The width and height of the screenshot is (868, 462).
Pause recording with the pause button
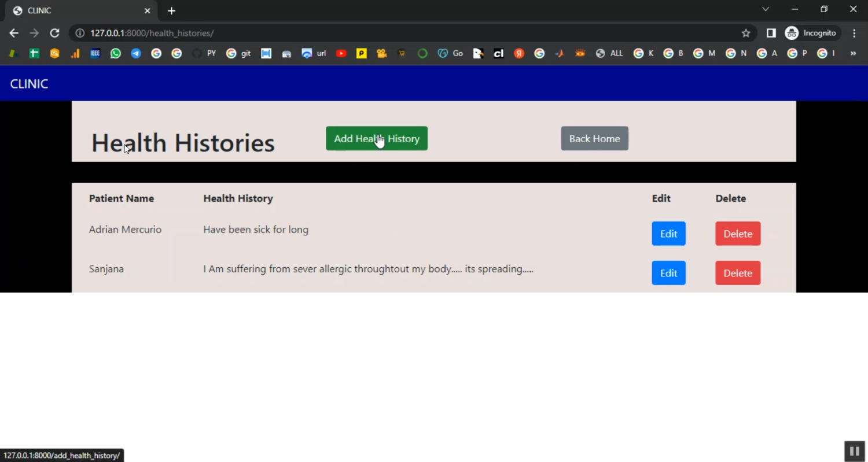854,451
